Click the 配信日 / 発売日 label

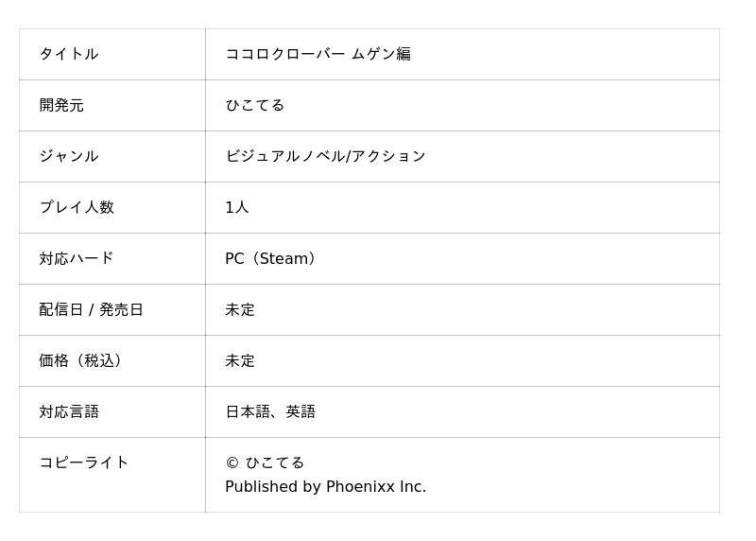[91, 310]
